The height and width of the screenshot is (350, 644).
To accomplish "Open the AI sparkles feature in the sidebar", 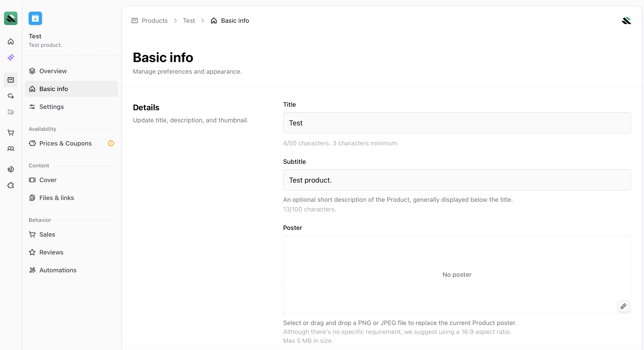I will (x=11, y=58).
